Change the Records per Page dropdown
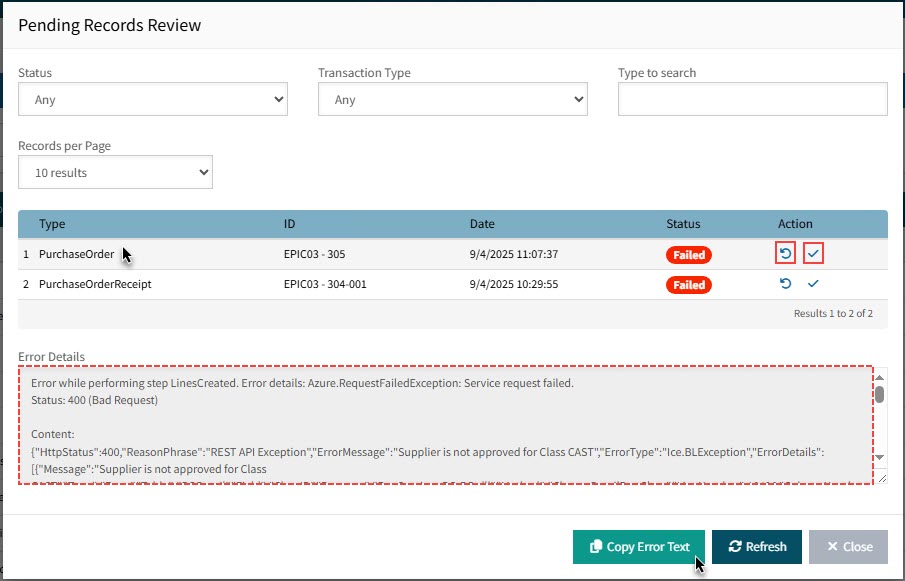905x581 pixels. 115,173
